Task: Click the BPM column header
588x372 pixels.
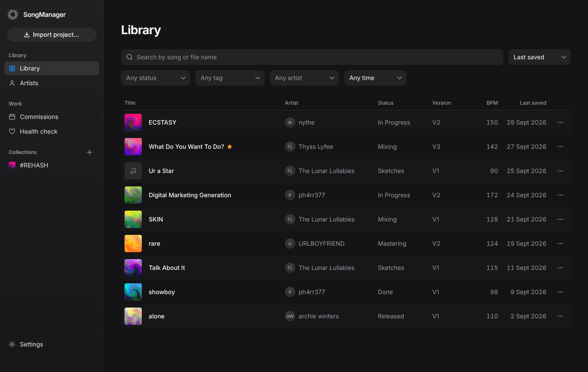Action: click(492, 103)
